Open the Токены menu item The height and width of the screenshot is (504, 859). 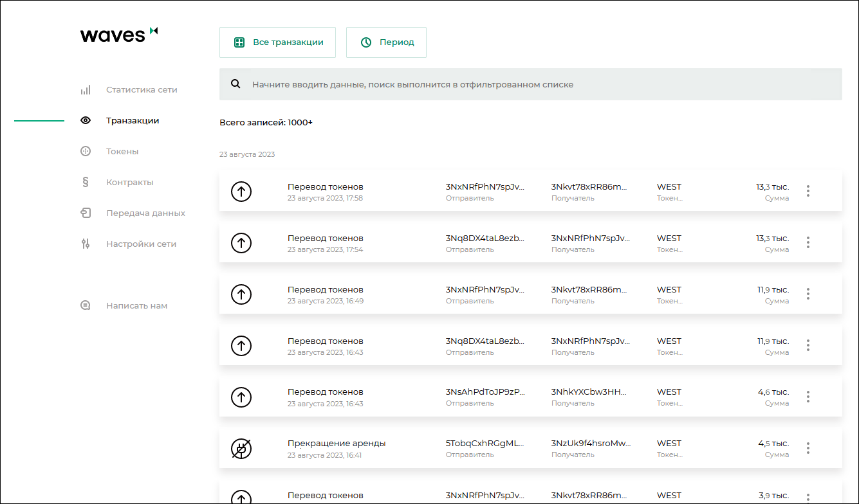pos(122,151)
